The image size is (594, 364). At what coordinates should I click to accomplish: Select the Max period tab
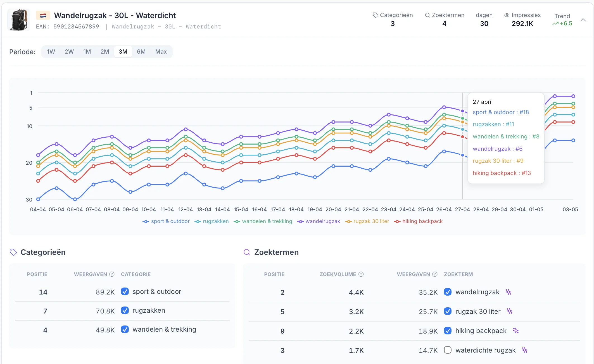[161, 52]
